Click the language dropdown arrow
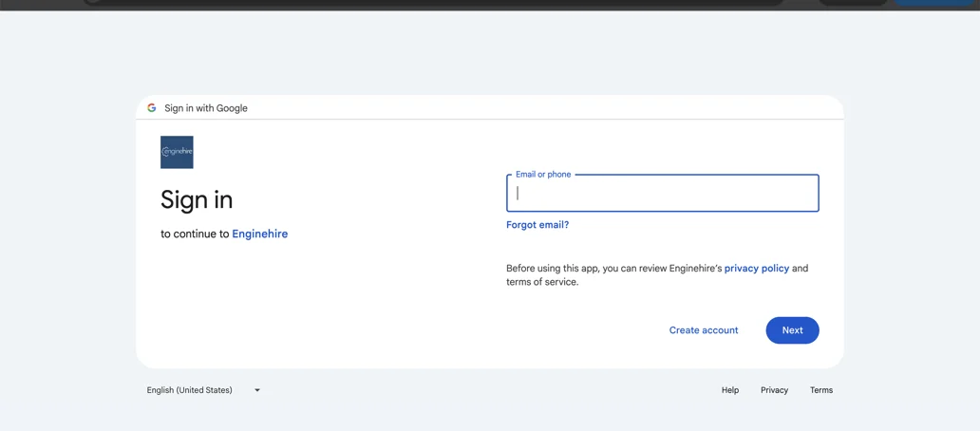The image size is (980, 431). coord(257,390)
